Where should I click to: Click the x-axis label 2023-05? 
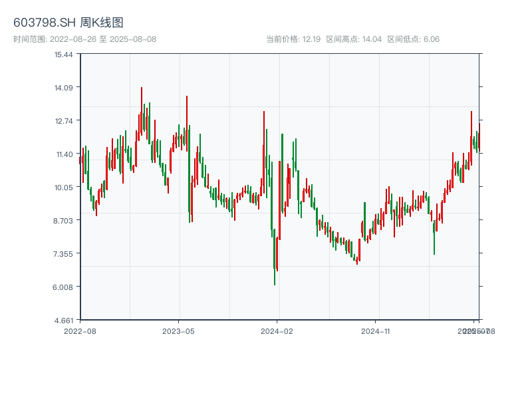click(178, 331)
